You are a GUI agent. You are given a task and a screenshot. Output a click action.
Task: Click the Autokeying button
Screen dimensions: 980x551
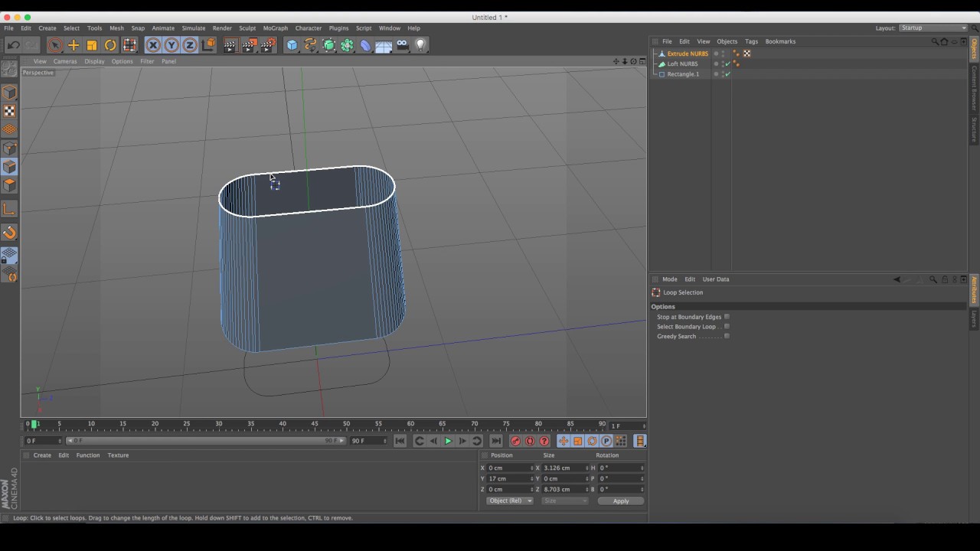530,441
